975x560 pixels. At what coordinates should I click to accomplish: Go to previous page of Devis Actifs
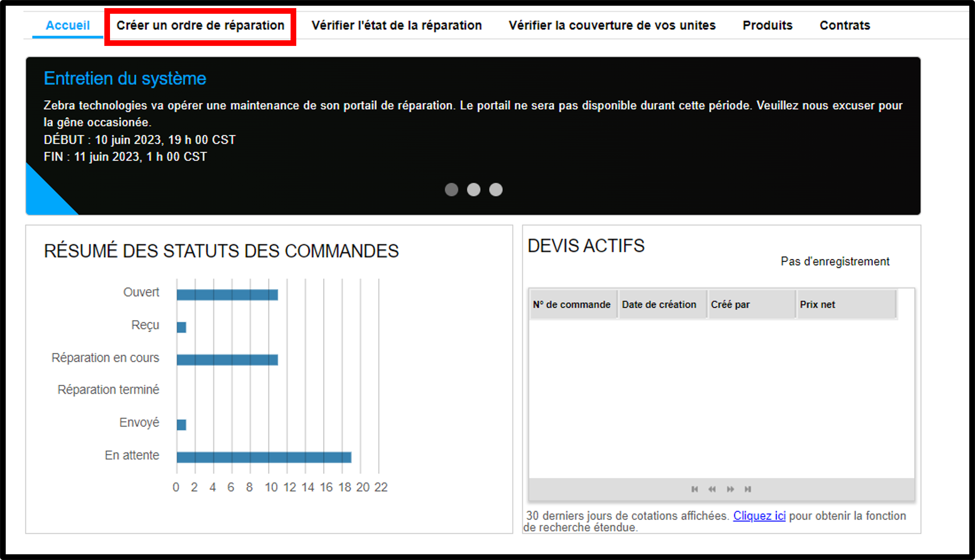712,489
